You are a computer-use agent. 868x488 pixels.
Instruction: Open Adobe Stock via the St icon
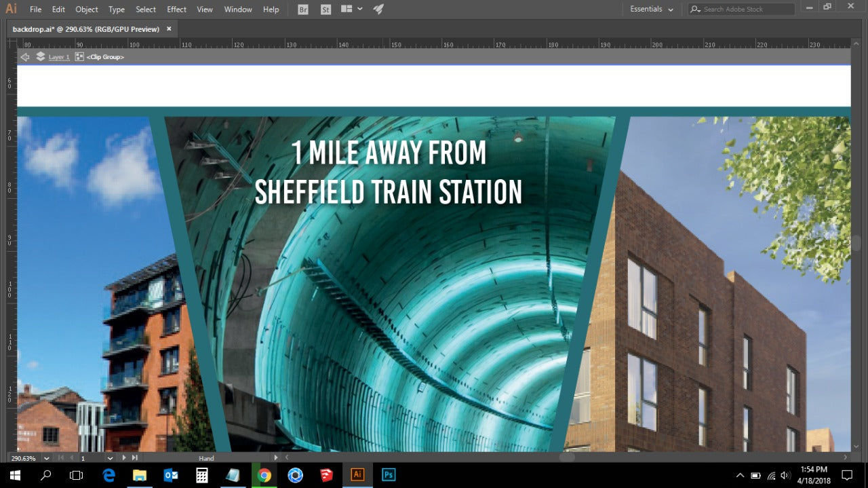click(x=325, y=10)
